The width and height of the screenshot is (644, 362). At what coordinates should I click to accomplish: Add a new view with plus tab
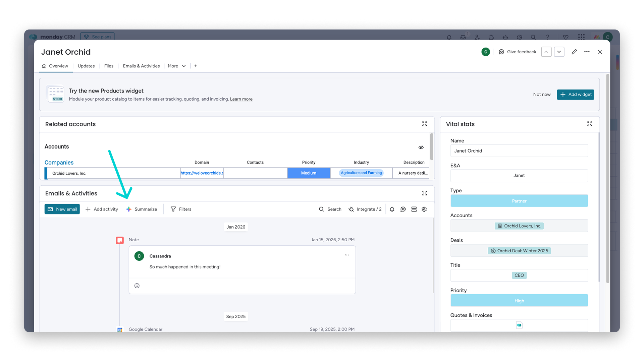click(x=196, y=66)
